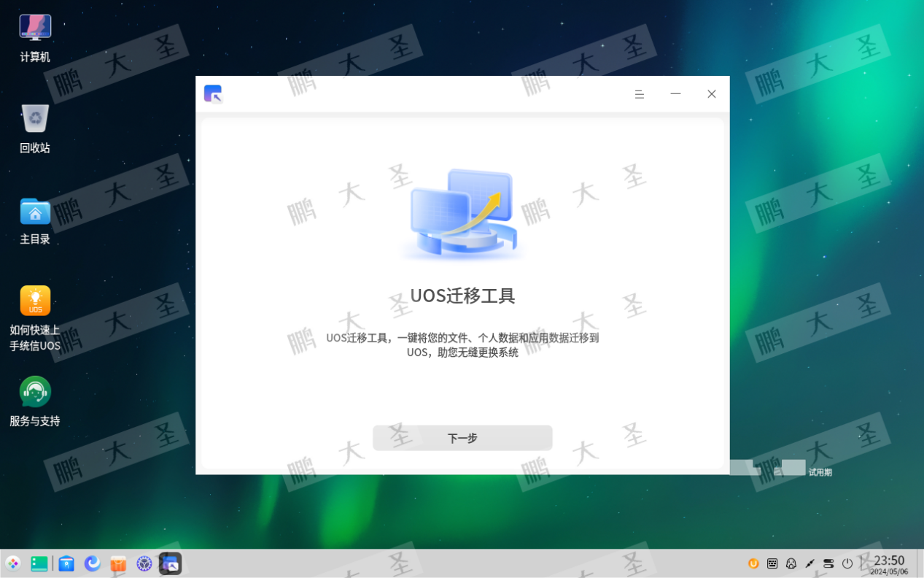Open the 计算机 desktop icon
Viewport: 924px width, 578px height.
point(35,38)
